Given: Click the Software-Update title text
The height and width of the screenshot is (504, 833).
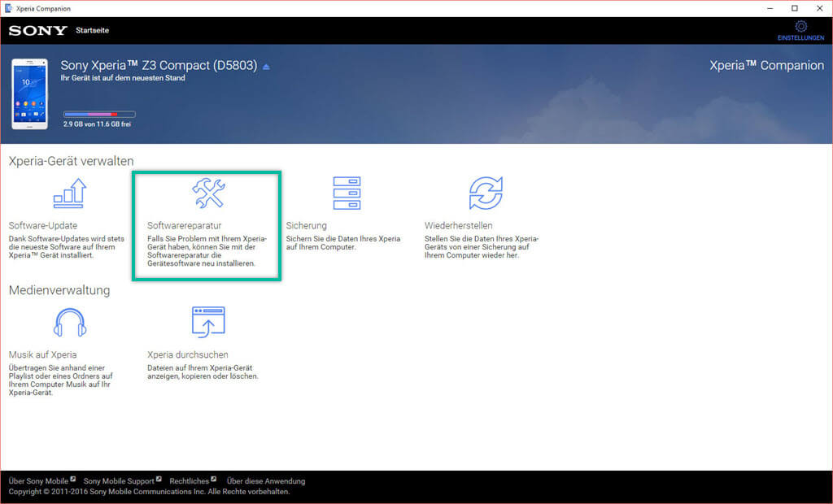Looking at the screenshot, I should [x=43, y=226].
